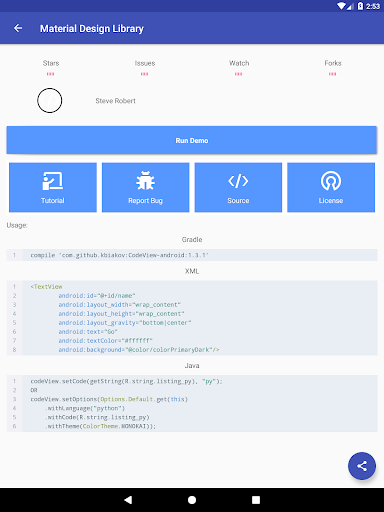Tap the Android back navigation button
Screen dimensions: 384x512
tap(128, 500)
